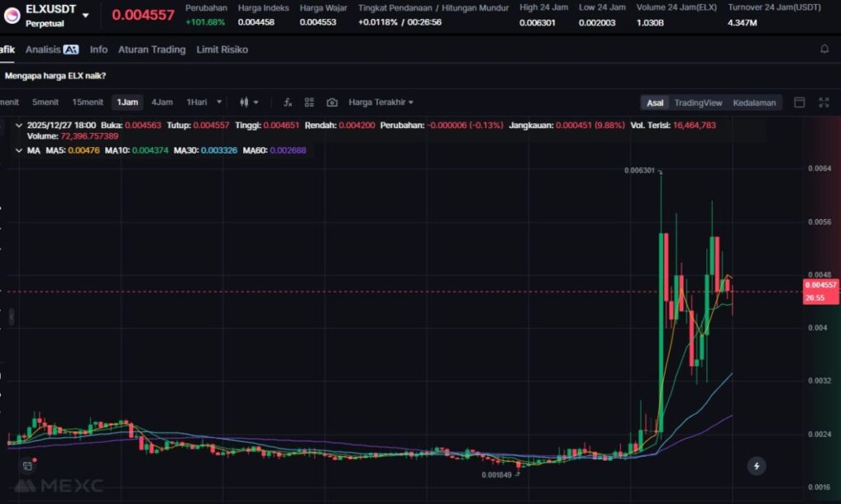Click 'Mengapa harga ELX naik?' link
Viewport: 841px width, 504px height.
click(x=55, y=76)
